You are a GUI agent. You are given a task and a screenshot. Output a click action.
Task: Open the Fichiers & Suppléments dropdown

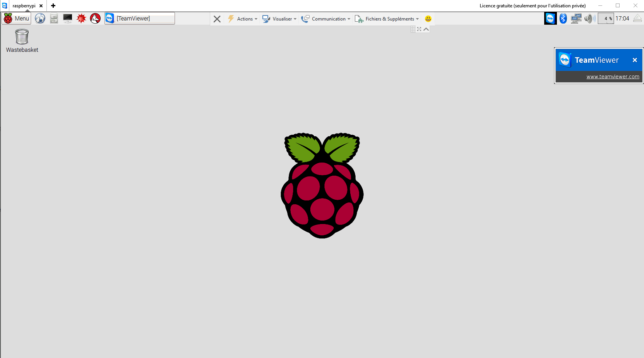[x=387, y=19]
